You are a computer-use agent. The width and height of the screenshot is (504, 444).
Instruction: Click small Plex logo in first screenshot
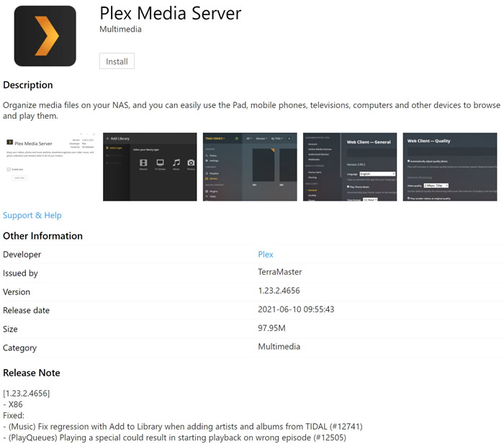[9, 142]
